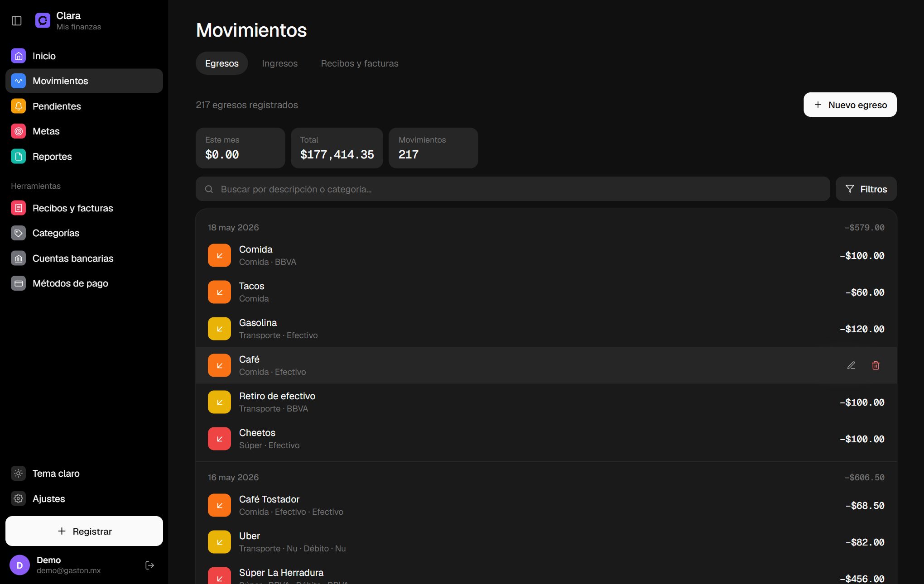Click the Pendientes bell icon
924x584 pixels.
pyautogui.click(x=19, y=106)
